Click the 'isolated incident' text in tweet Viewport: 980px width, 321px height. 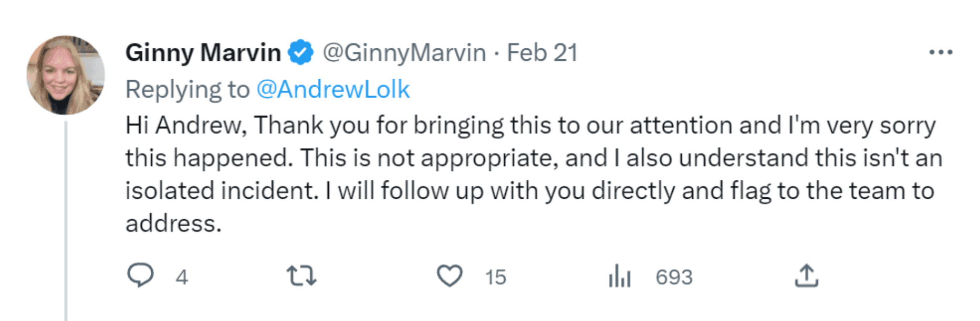click(x=222, y=190)
